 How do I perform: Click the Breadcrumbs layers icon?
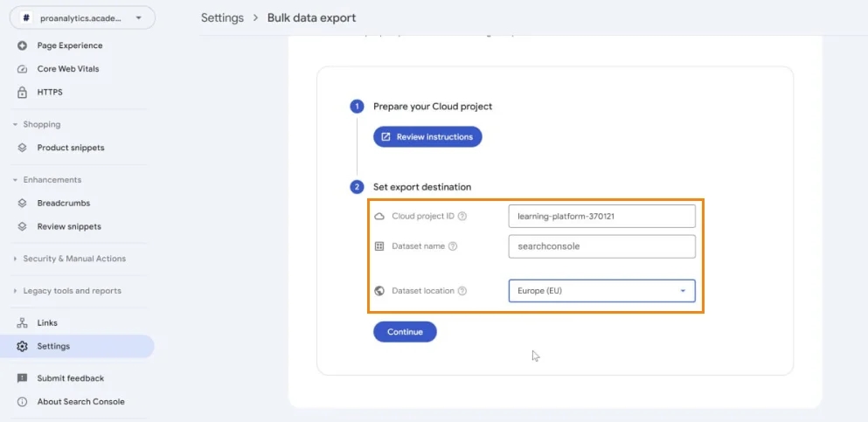tap(22, 203)
